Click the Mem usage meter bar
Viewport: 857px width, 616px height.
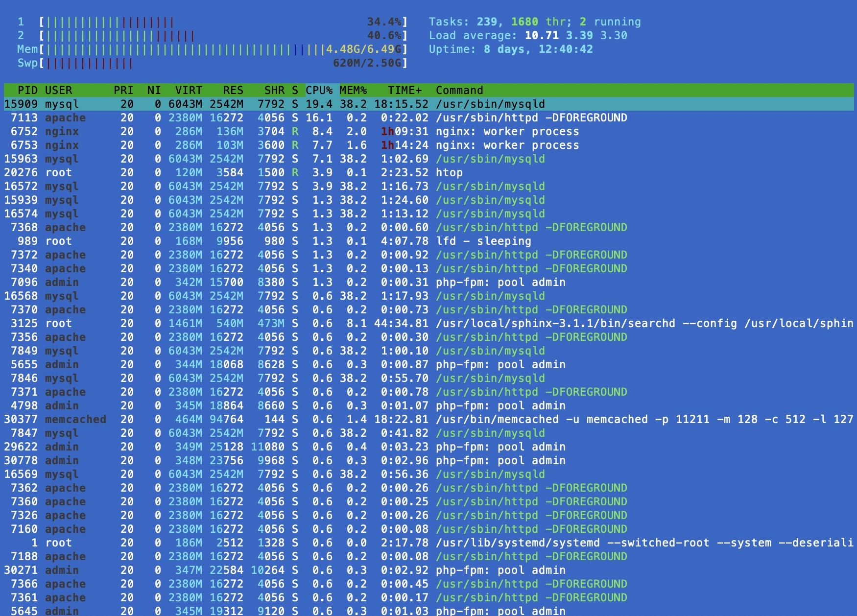tap(223, 49)
